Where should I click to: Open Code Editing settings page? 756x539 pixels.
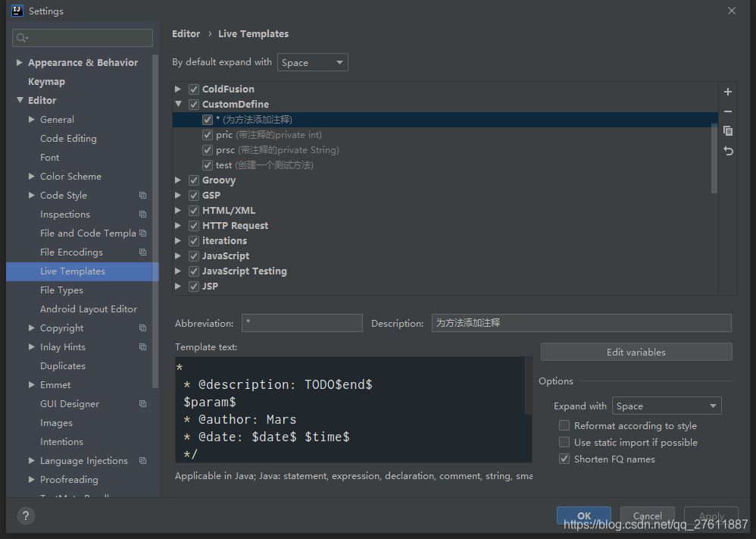pyautogui.click(x=68, y=139)
